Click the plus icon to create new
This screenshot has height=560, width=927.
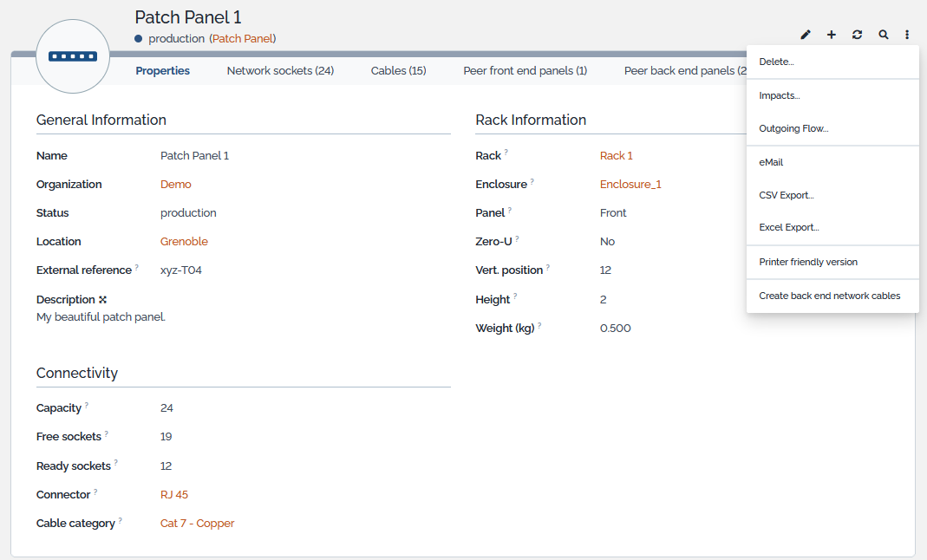pos(832,35)
